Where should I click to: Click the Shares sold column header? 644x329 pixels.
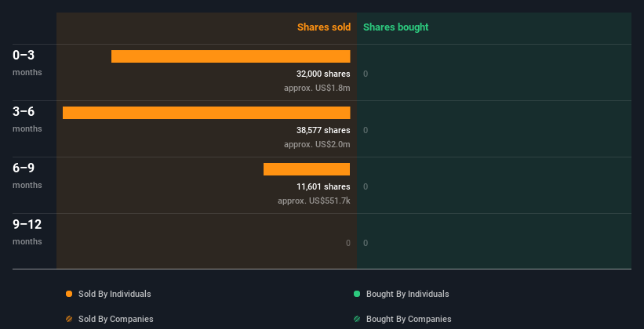324,27
